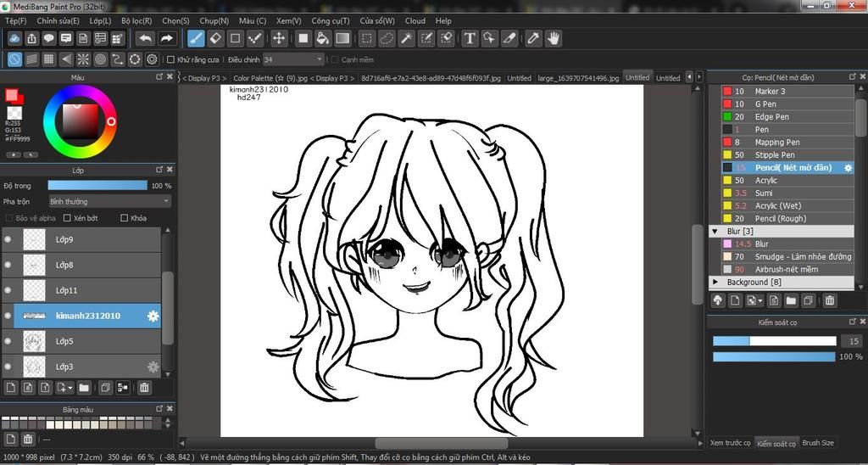
Task: Toggle Xén bớt checkbox
Action: coord(68,218)
